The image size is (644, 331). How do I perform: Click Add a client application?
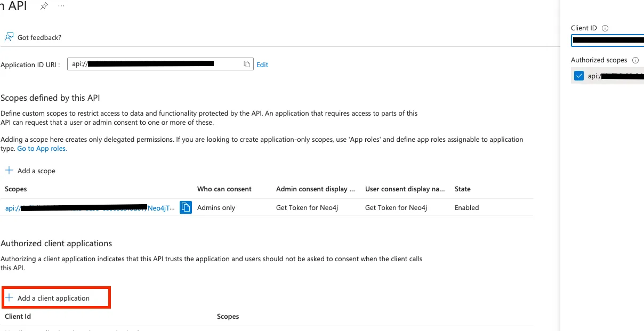coord(53,298)
